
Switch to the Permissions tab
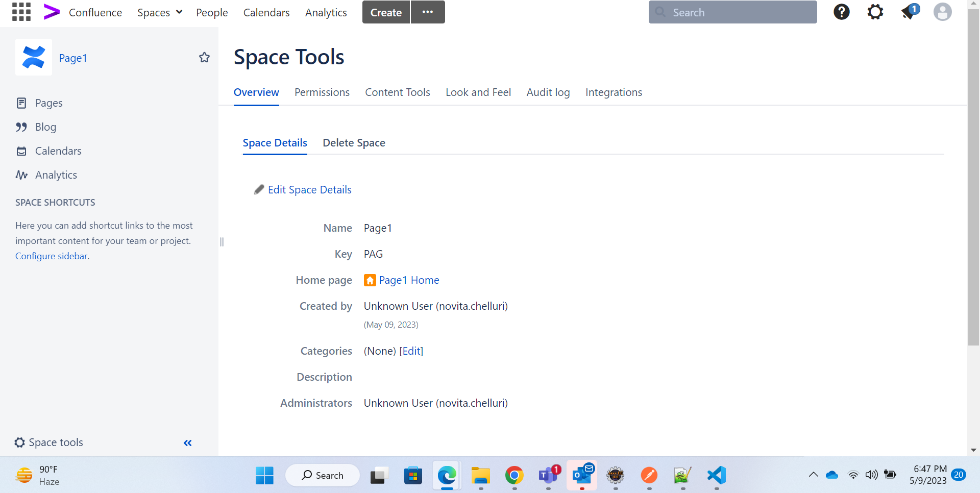pos(322,92)
